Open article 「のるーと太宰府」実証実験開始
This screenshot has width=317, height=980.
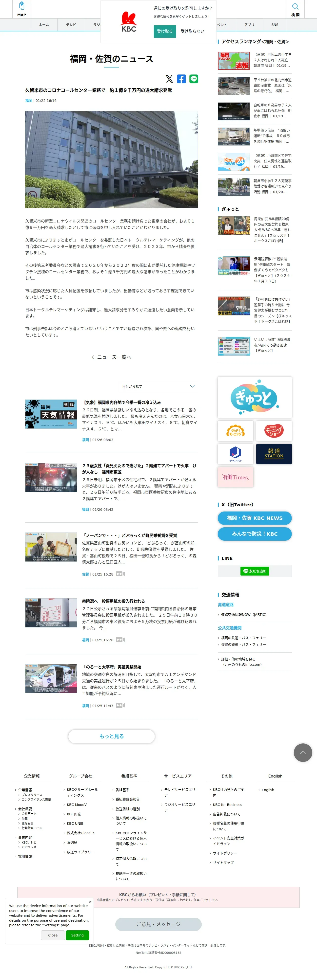(x=112, y=667)
